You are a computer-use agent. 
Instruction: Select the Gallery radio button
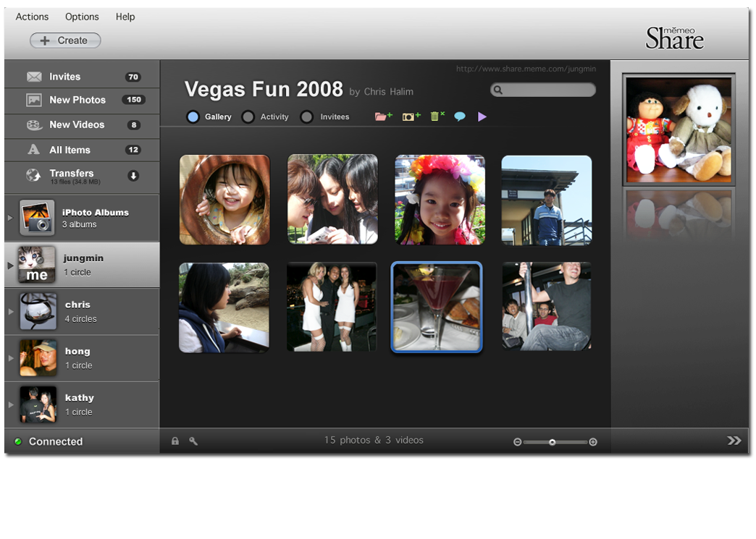click(x=193, y=116)
